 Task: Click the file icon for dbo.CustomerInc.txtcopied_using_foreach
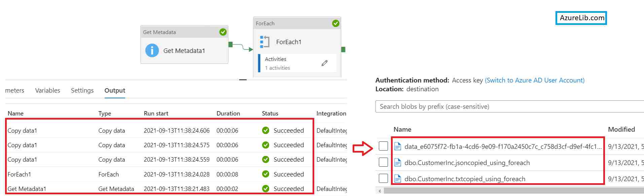point(398,178)
